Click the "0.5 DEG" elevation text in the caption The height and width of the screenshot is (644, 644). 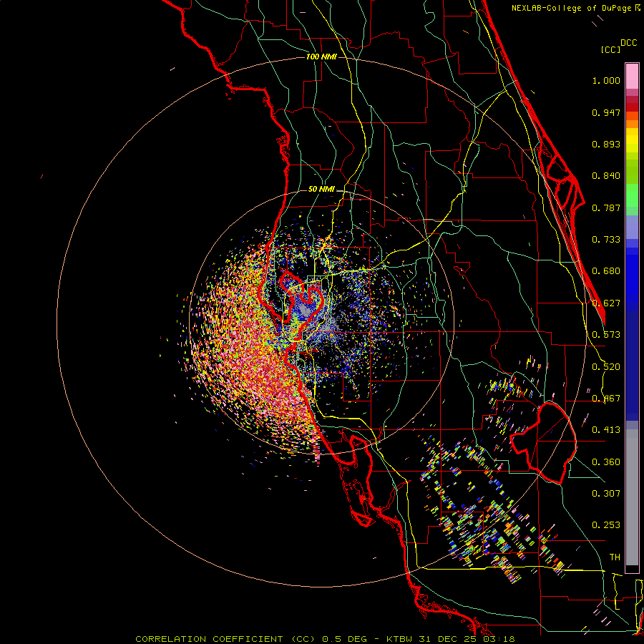pos(346,639)
